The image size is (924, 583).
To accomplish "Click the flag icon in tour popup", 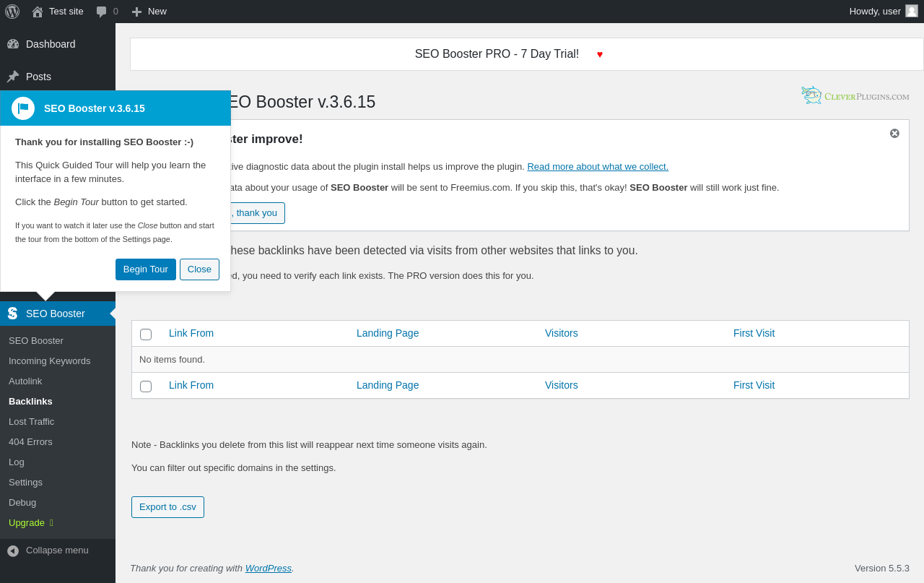I will click(x=23, y=108).
